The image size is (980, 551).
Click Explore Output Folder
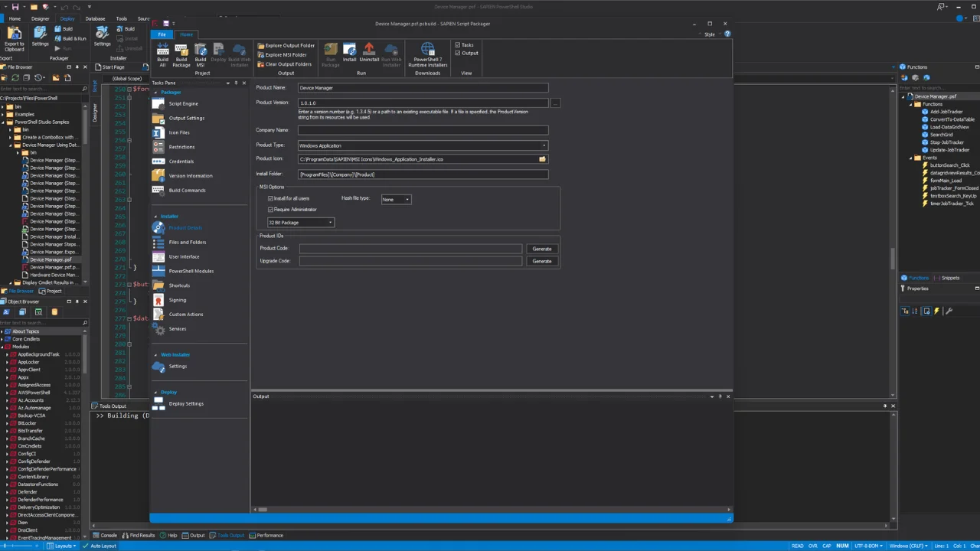tap(286, 45)
